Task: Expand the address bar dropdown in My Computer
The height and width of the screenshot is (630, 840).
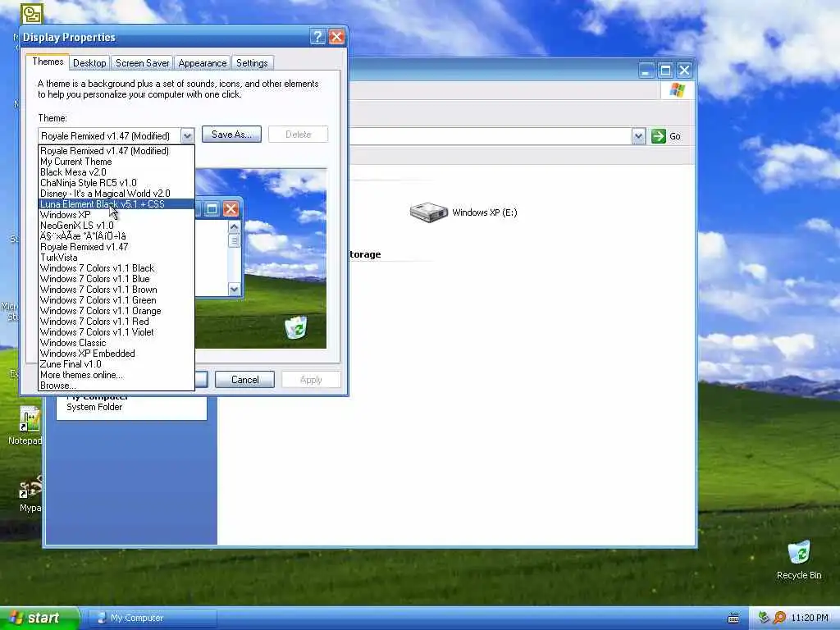Action: (638, 136)
